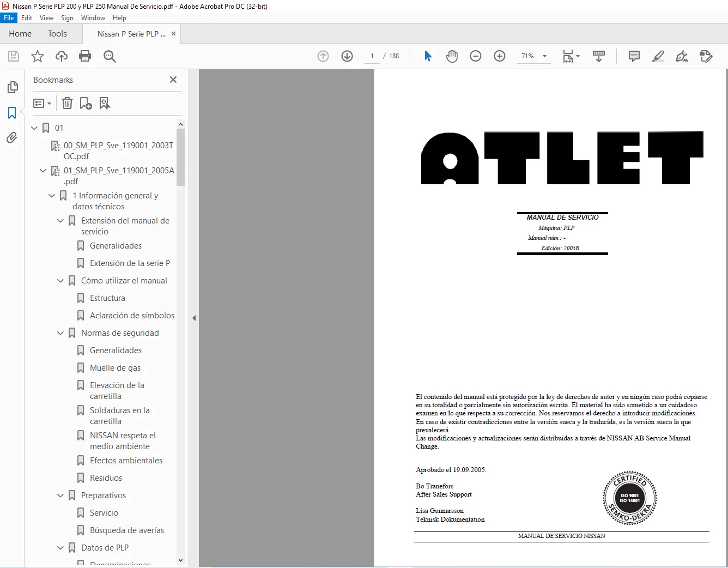Toggle the Bookmarks panel icon

pos(12,113)
